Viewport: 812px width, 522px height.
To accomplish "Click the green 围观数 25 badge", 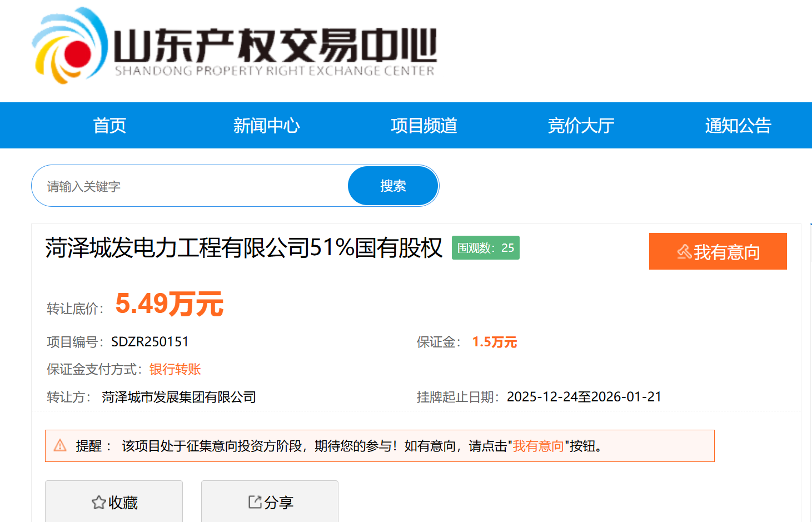I will (x=485, y=248).
